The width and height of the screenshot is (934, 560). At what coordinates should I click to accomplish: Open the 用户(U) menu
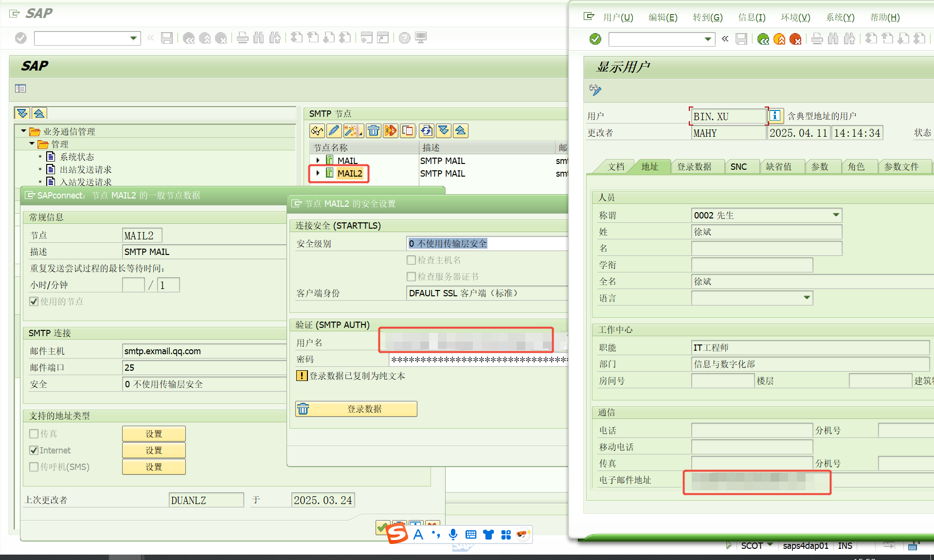point(618,18)
